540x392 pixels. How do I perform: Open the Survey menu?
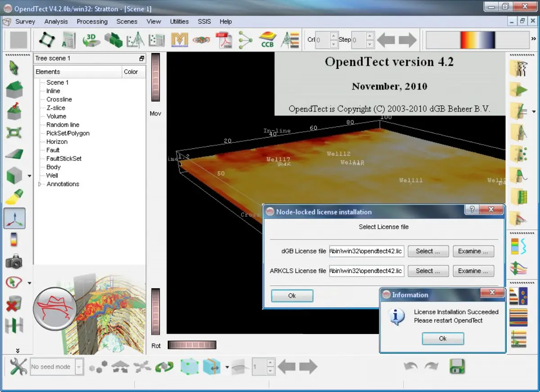pos(25,22)
